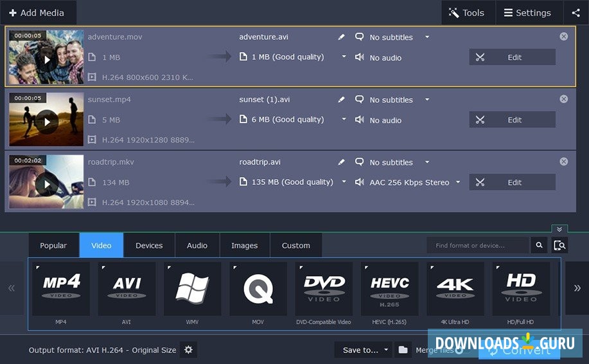
Task: Click the share icon in top bar
Action: [x=576, y=13]
